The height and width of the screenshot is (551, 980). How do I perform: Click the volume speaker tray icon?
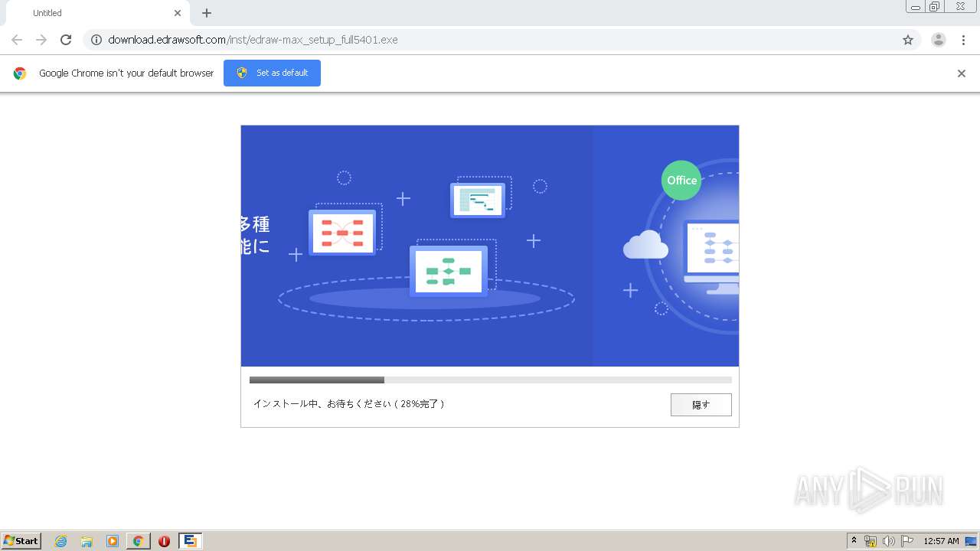point(888,541)
